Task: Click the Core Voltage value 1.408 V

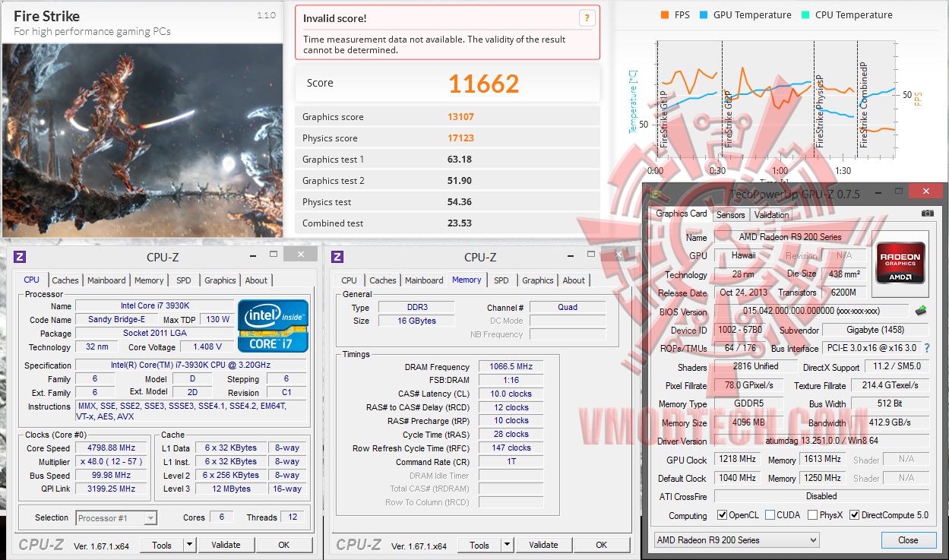Action: 207,347
